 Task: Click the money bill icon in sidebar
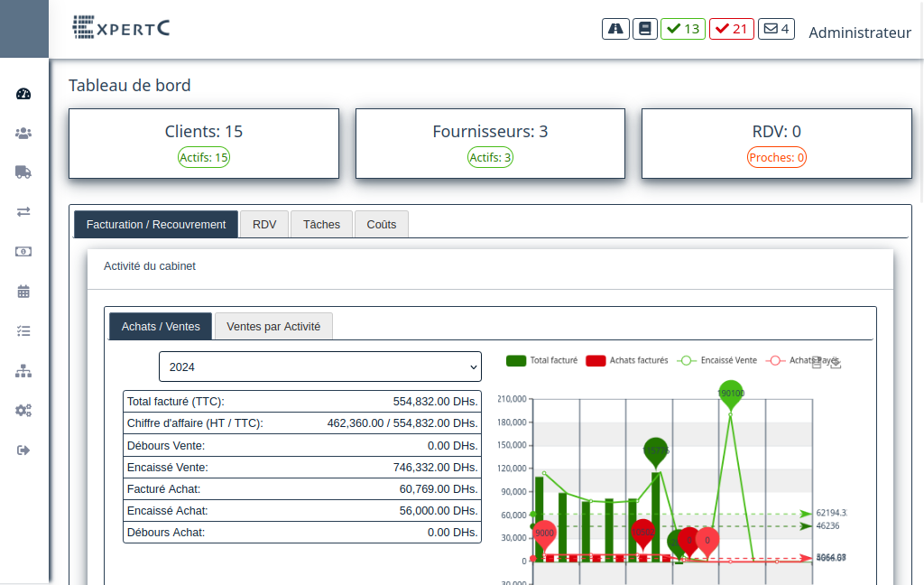pos(23,252)
